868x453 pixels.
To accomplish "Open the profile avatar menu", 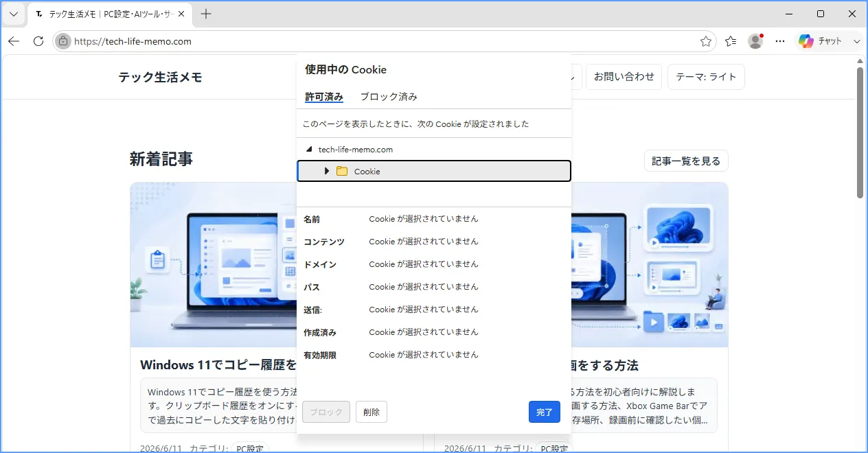I will tap(755, 41).
